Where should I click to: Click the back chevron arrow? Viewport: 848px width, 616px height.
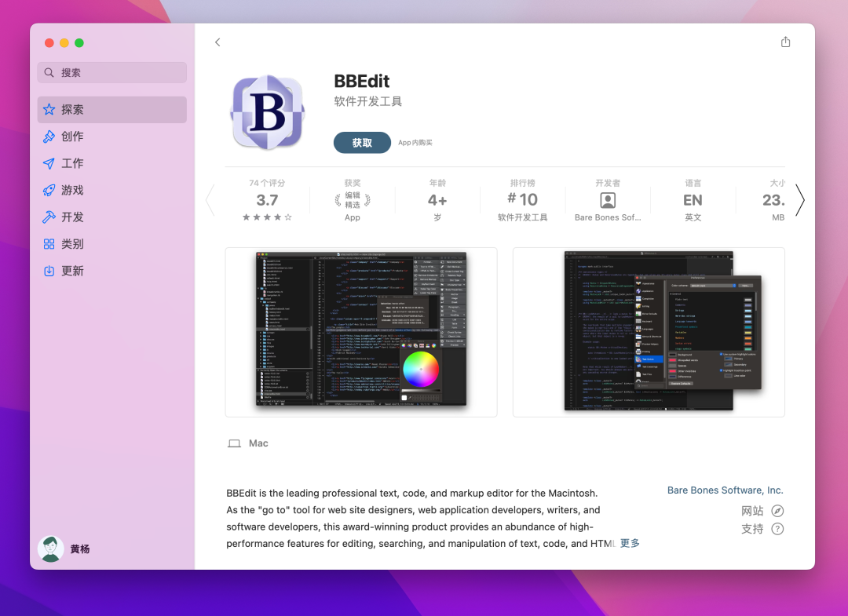pos(217,42)
